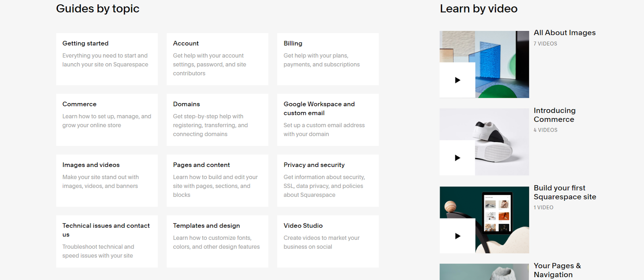This screenshot has height=280, width=644.
Task: Click 'Get step-by-step help with registering' text
Action: 211,125
